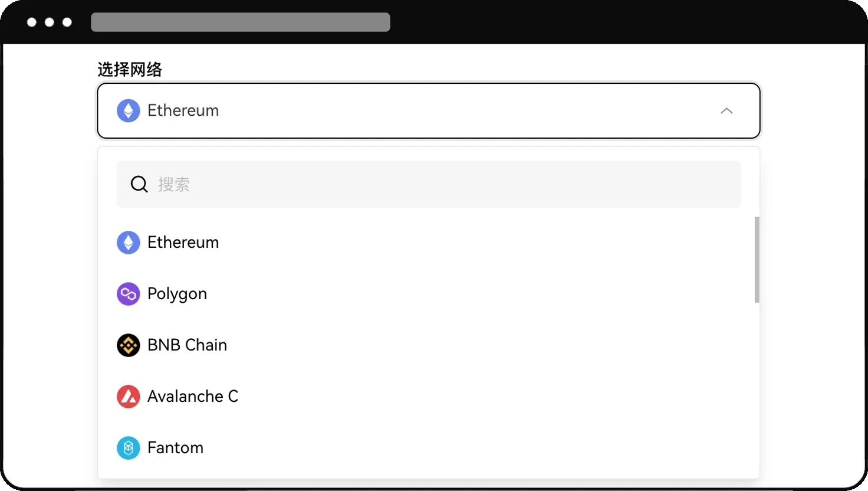Viewport: 868px width, 491px height.
Task: Click the blue Fantom icon
Action: (x=128, y=448)
